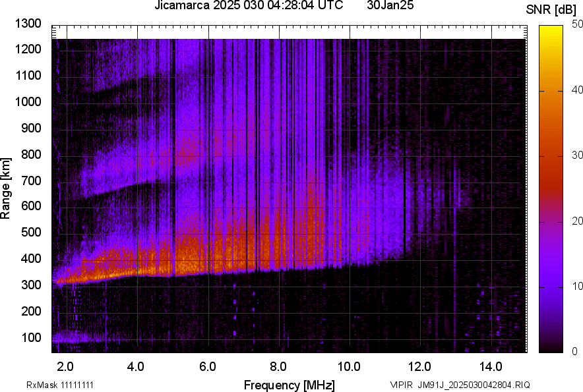Click the 'Range [km]' axis label
583x392 pixels.
(x=5, y=188)
